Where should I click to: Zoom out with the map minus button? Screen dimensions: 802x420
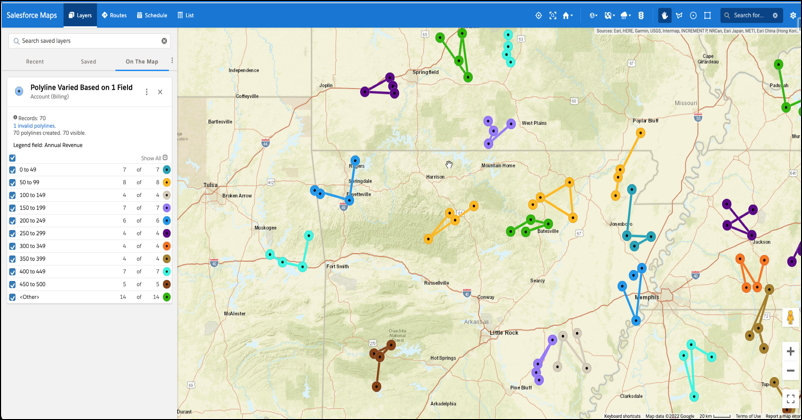pos(790,370)
